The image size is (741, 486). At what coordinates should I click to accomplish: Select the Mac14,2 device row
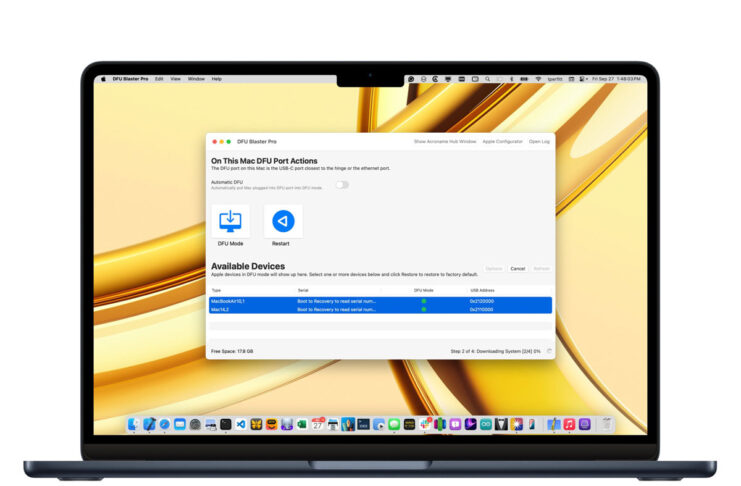[x=380, y=310]
